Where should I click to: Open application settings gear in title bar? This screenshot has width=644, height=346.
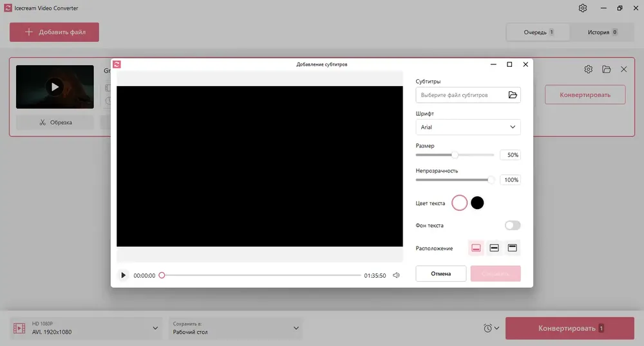click(x=582, y=8)
